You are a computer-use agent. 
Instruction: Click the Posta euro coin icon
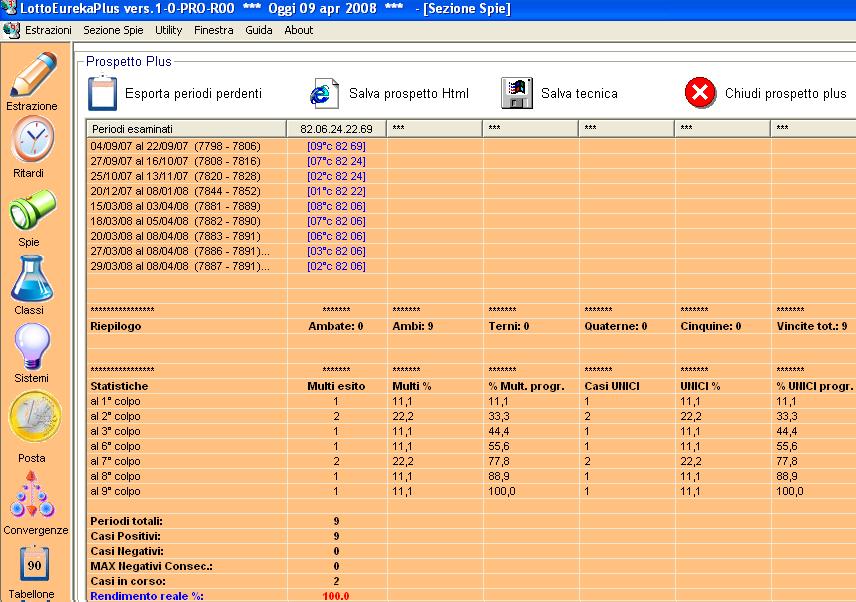click(x=34, y=418)
